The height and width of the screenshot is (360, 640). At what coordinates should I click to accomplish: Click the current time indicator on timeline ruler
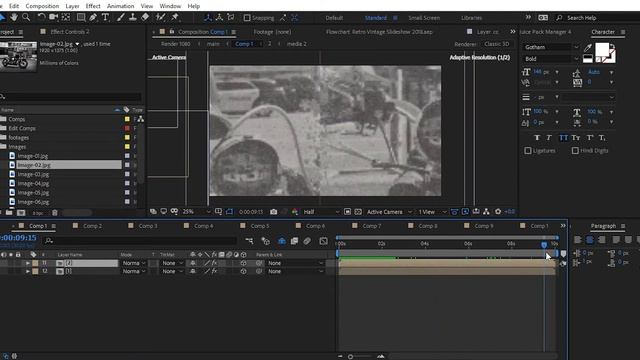tap(544, 244)
